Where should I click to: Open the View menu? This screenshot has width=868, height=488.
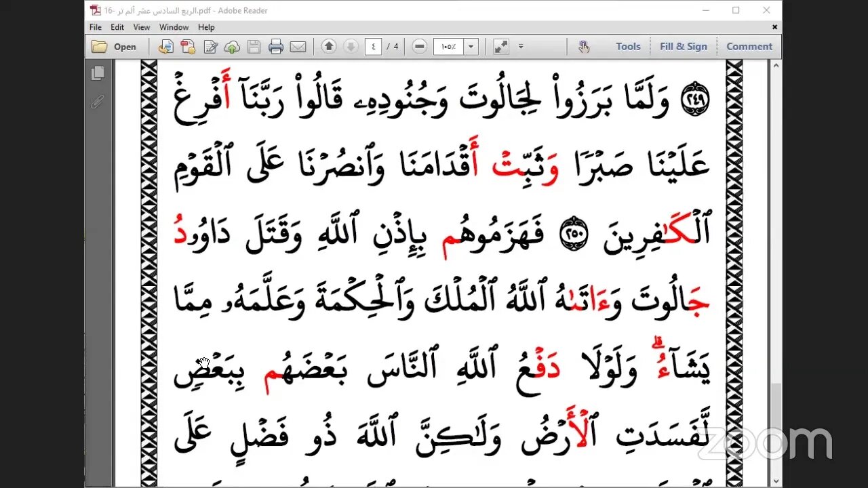coord(142,27)
